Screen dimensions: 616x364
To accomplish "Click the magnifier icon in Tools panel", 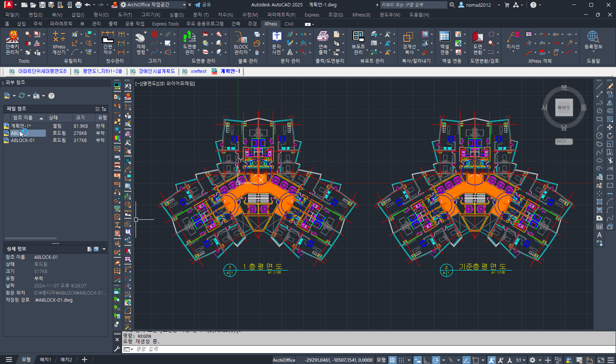I will click(x=28, y=34).
